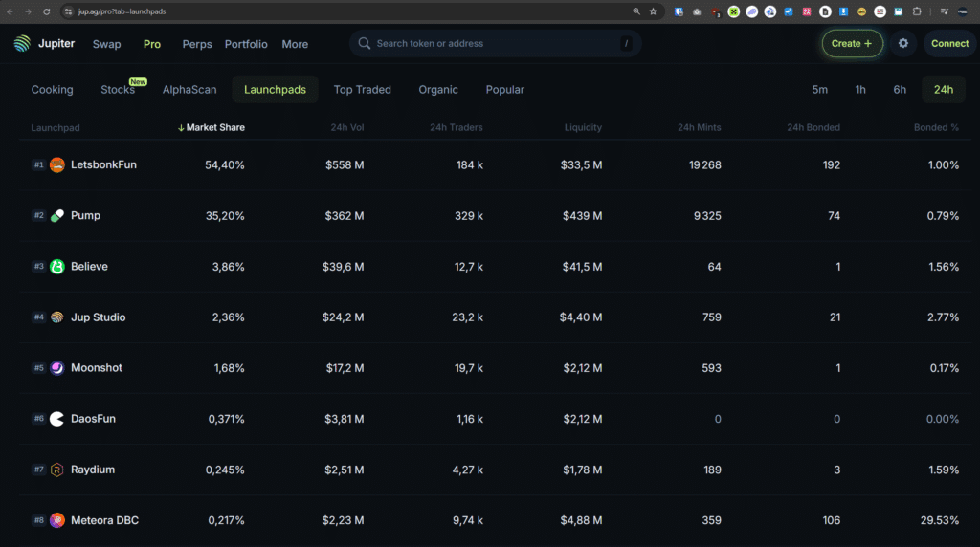The height and width of the screenshot is (547, 980).
Task: Open the settings gear icon
Action: [x=903, y=43]
